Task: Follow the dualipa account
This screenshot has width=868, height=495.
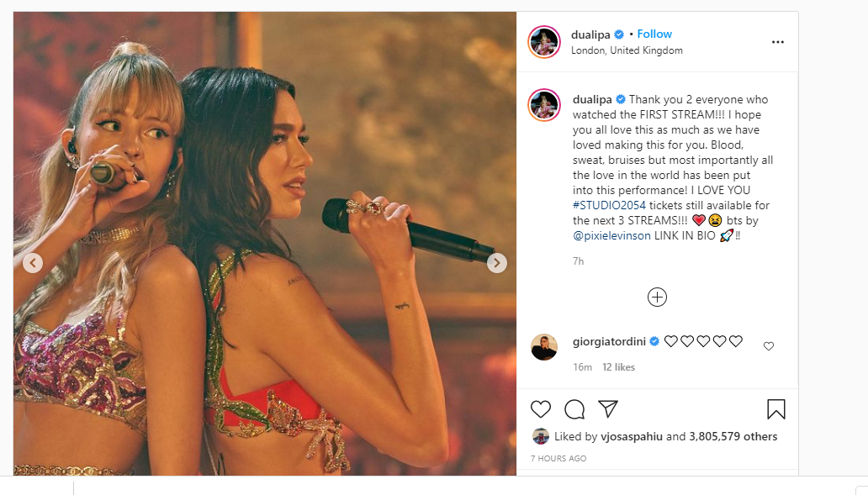Action: (x=654, y=34)
